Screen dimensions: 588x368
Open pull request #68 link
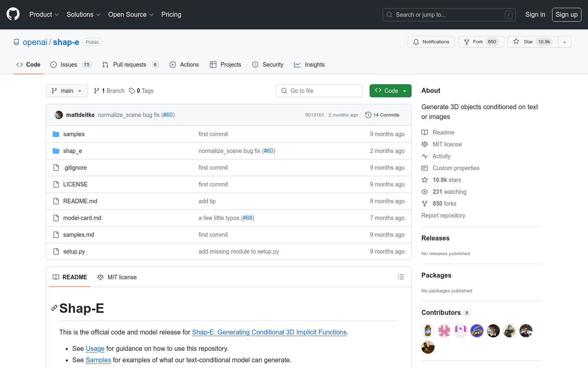point(247,218)
